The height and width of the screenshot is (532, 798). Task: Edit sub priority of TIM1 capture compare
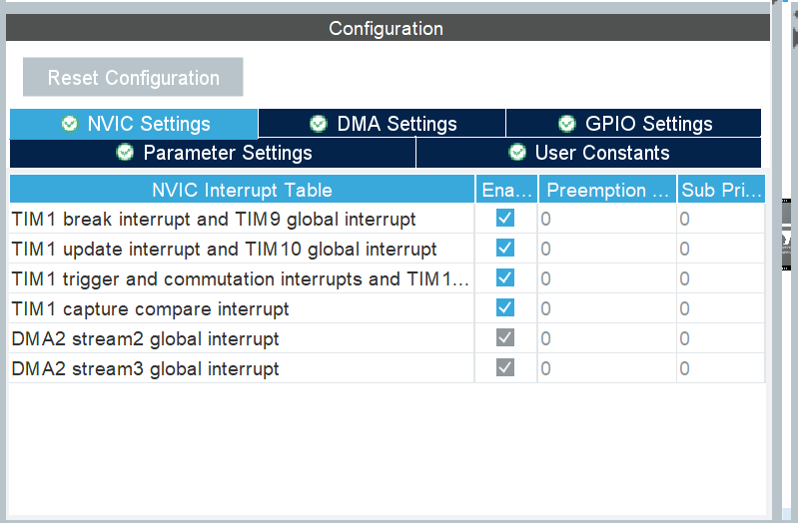click(720, 308)
